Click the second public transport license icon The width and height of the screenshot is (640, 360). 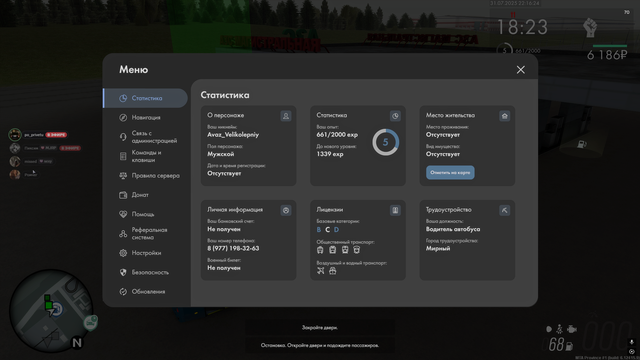click(x=333, y=250)
